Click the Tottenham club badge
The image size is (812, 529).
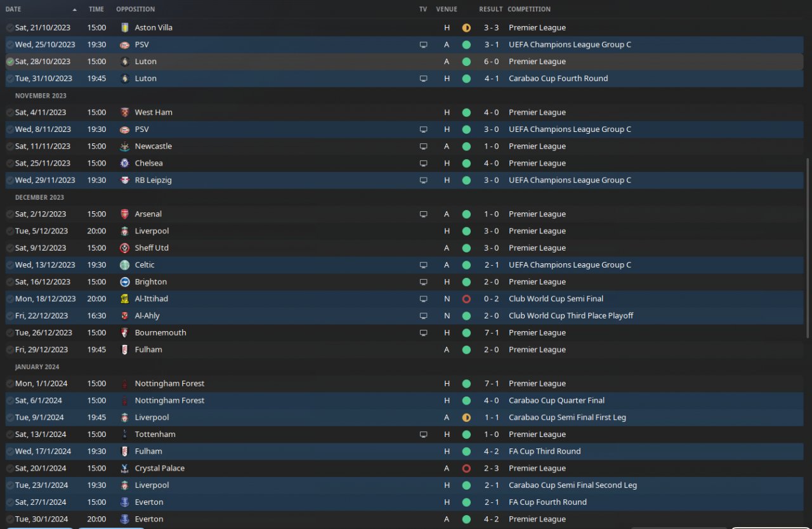pos(125,434)
